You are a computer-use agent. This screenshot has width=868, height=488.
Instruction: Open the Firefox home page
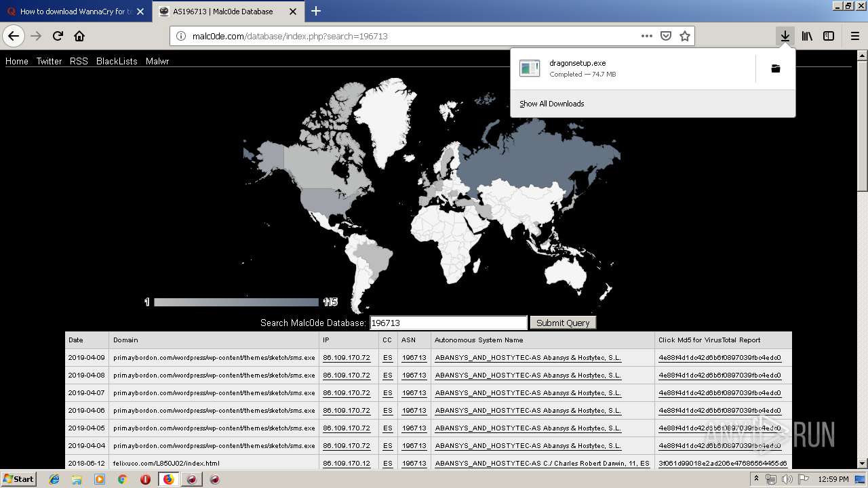79,36
